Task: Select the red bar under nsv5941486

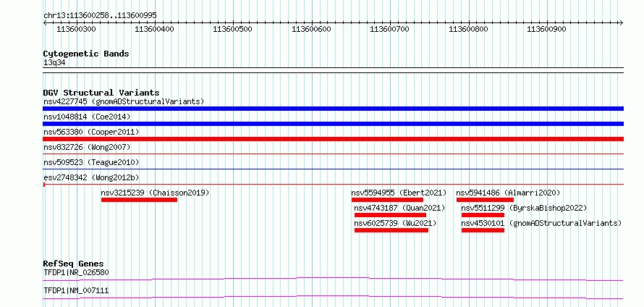Action: pyautogui.click(x=485, y=200)
